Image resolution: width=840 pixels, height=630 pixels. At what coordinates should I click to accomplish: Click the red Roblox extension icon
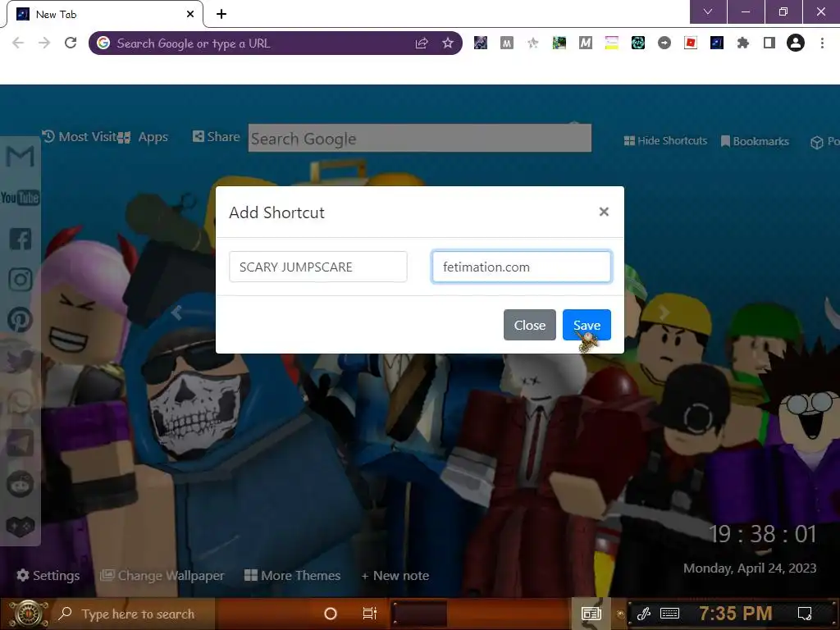tap(691, 43)
